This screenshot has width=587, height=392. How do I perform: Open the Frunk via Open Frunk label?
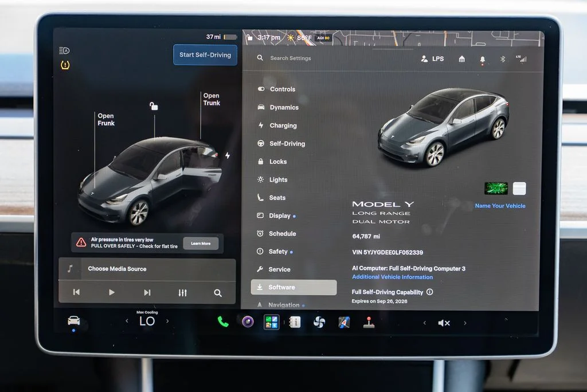[x=106, y=119]
